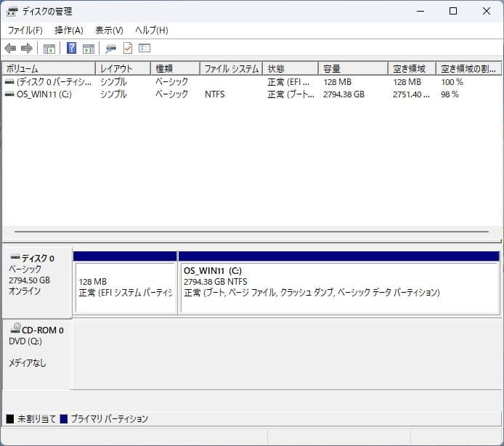504x446 pixels.
Task: Sort by ボリューム column header
Action: pos(49,68)
